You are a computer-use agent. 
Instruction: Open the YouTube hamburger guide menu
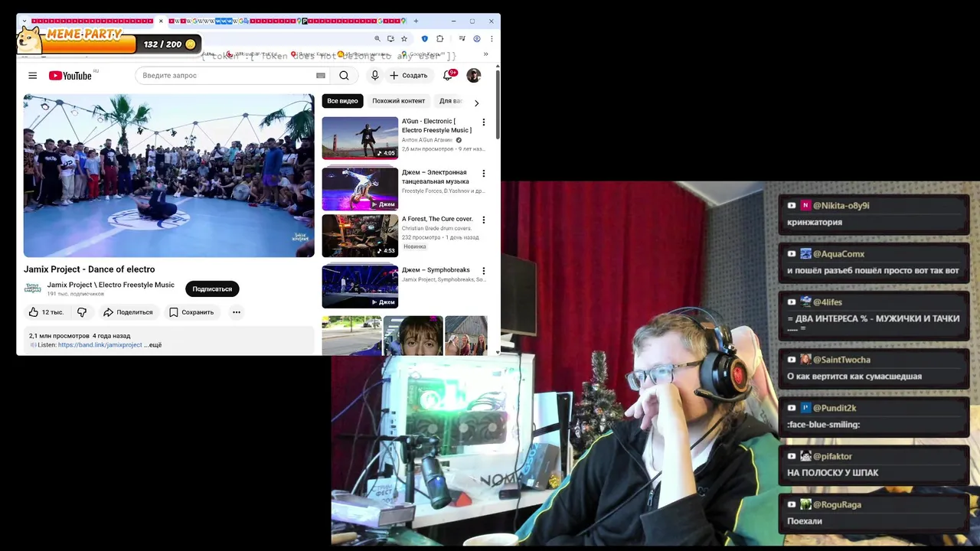[x=32, y=75]
